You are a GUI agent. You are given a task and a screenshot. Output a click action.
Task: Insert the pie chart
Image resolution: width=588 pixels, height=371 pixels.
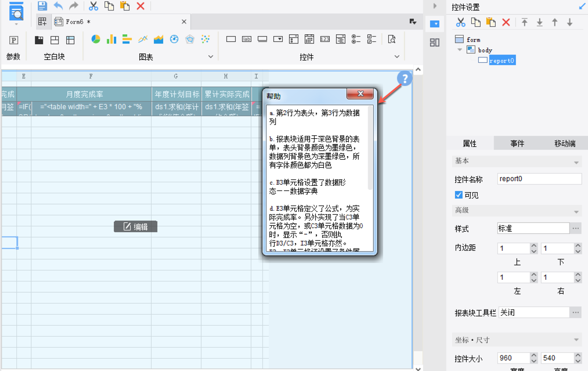click(96, 39)
